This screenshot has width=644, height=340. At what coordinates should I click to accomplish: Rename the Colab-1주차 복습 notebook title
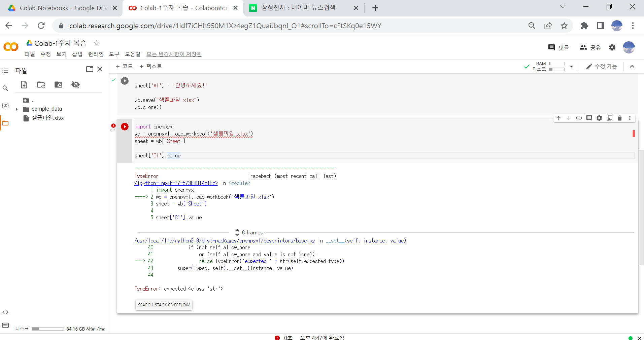(x=60, y=43)
